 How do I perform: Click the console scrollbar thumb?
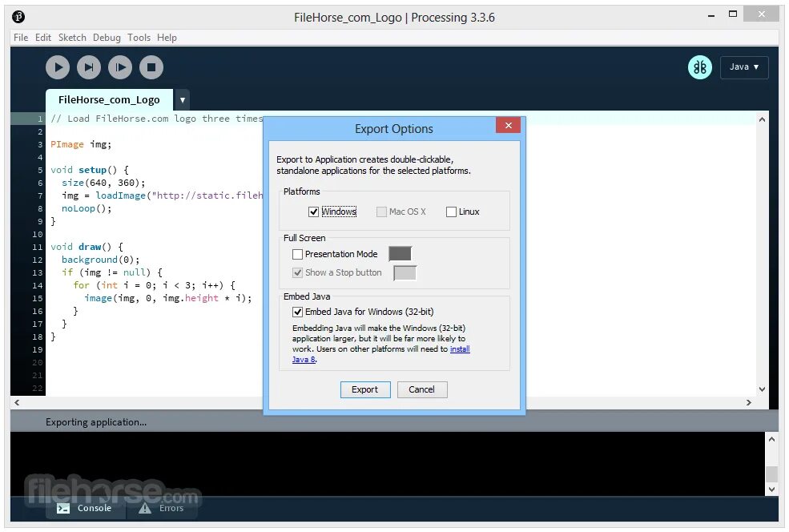[x=772, y=474]
